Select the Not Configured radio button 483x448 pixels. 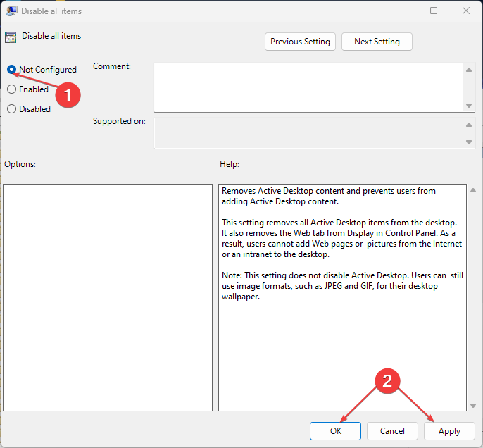[12, 70]
